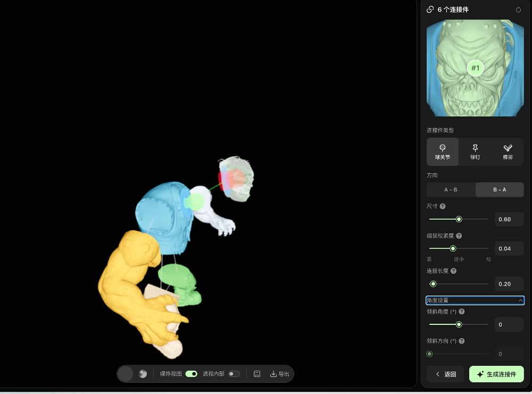
Task: Click the monster face preview thumbnail
Action: 475,68
